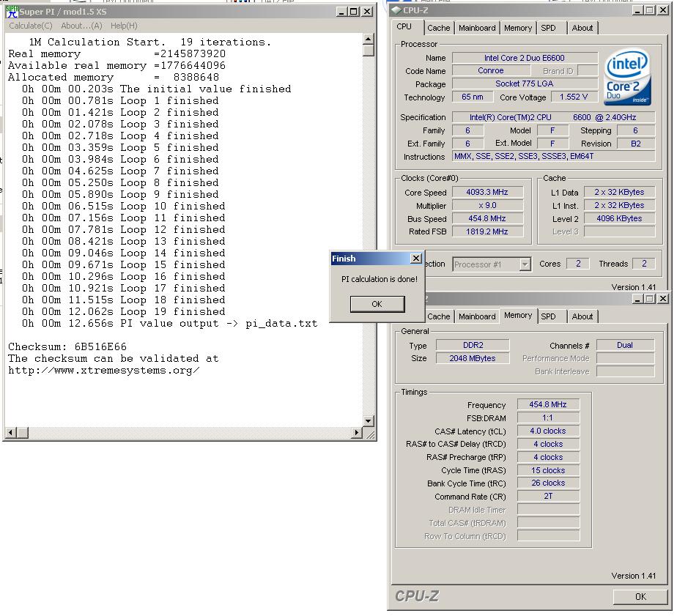Image resolution: width=677 pixels, height=616 pixels.
Task: Click the Bus Speed 454.8 MHz field
Action: click(x=487, y=218)
